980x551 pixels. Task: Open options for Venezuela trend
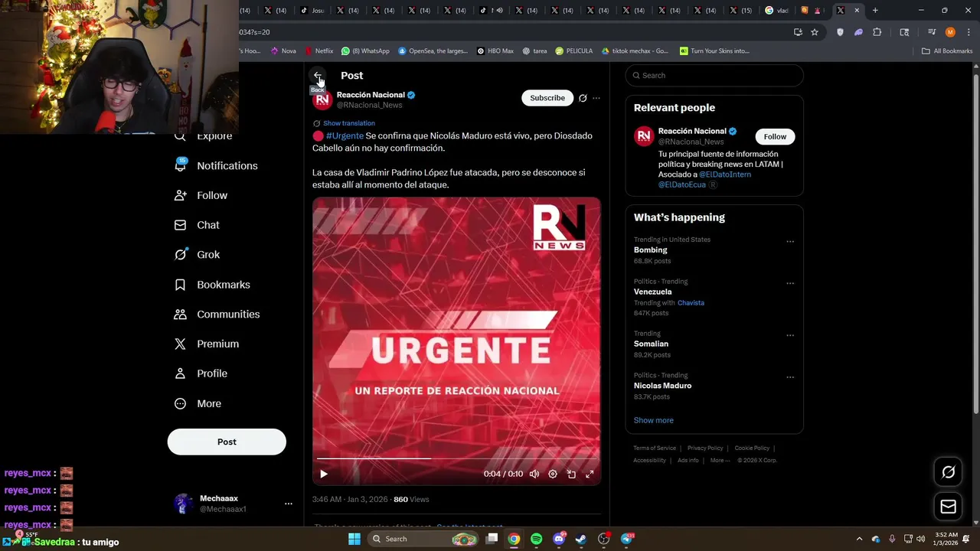790,284
